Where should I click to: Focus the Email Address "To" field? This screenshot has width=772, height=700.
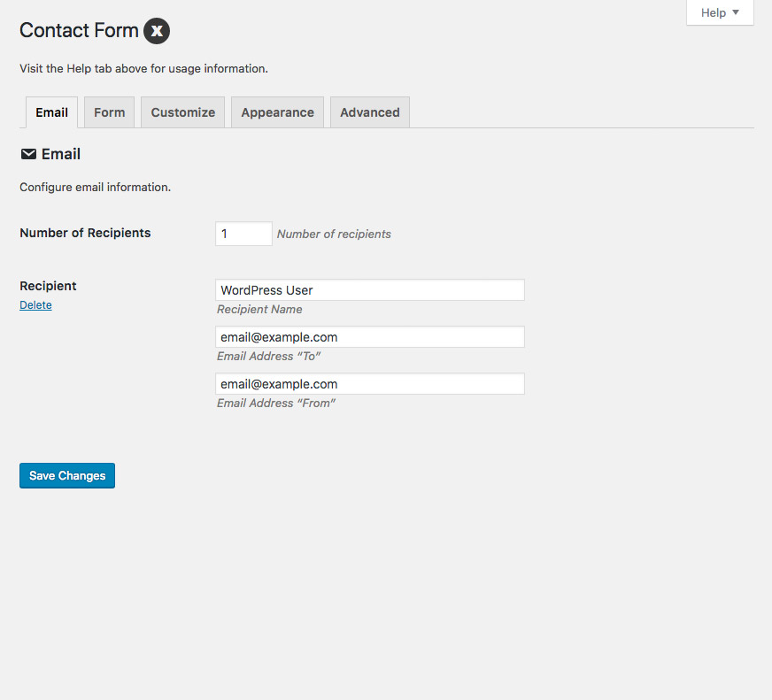[370, 337]
